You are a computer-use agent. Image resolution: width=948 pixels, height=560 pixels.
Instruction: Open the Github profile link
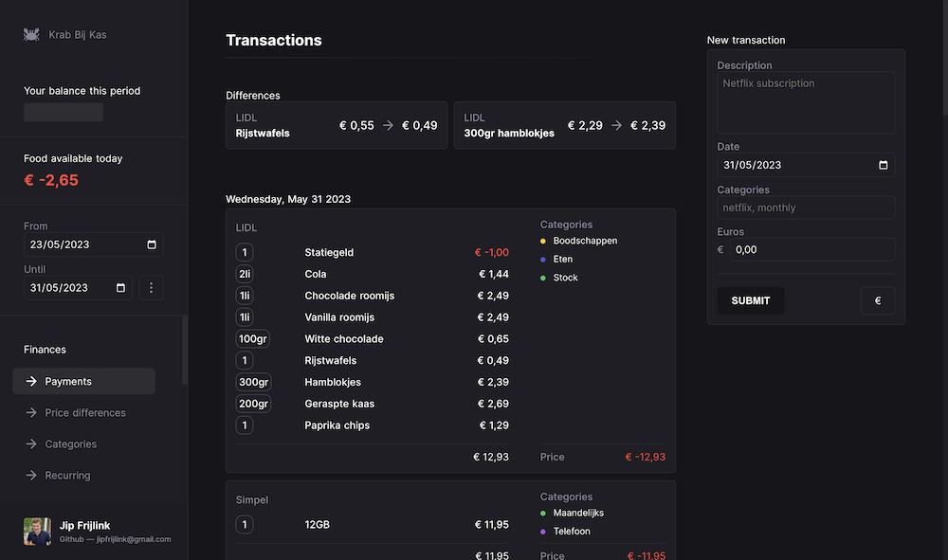click(x=71, y=539)
